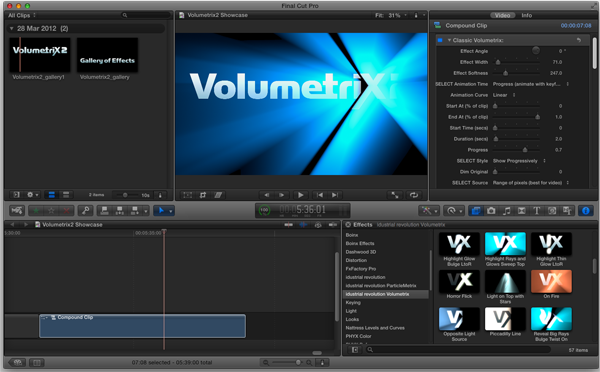Click the Insert clip edit button
This screenshot has height=372, width=600.
(120, 210)
